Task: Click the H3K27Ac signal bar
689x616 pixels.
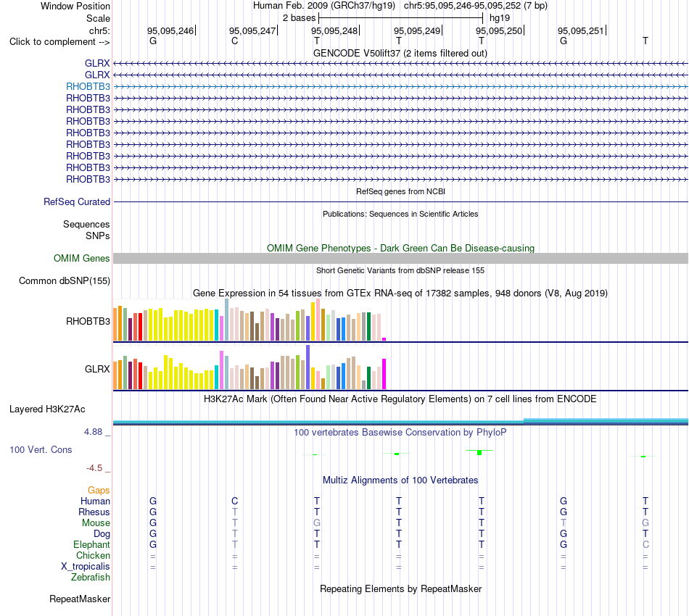Action: [400, 422]
